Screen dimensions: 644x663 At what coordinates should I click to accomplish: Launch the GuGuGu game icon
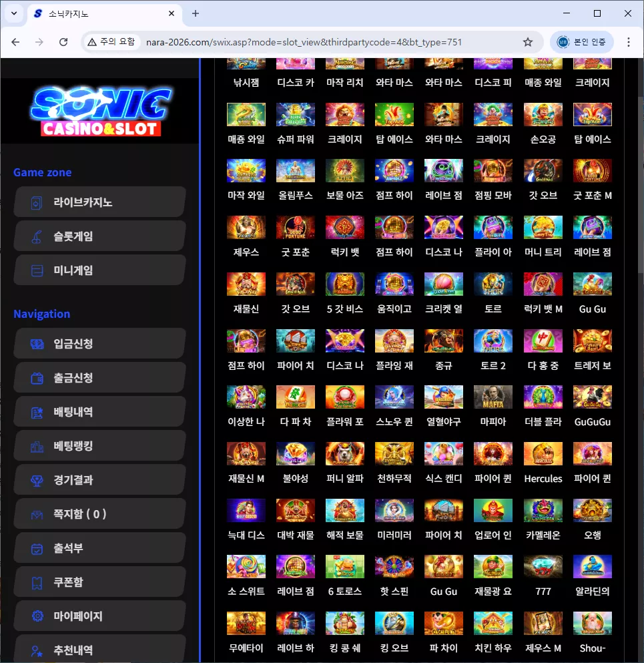pyautogui.click(x=593, y=397)
